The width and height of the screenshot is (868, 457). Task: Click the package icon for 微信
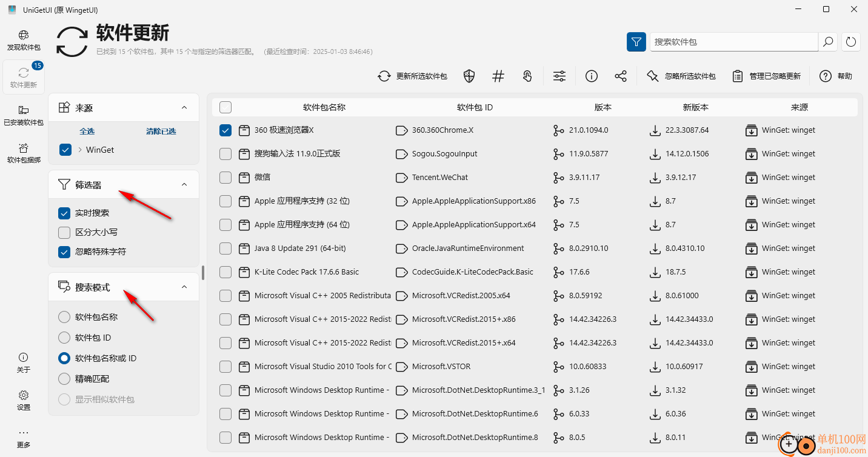244,178
